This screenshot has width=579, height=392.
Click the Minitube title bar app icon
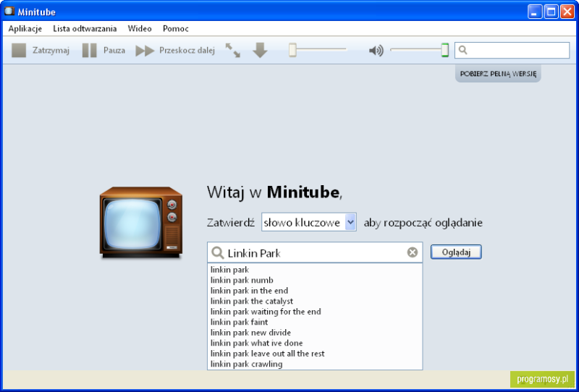pos(9,12)
